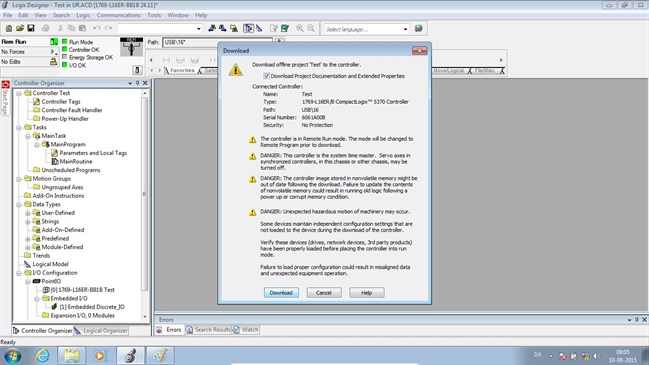Click the Open project folder icon
Viewport: 649px width, 365px height.
(20, 29)
